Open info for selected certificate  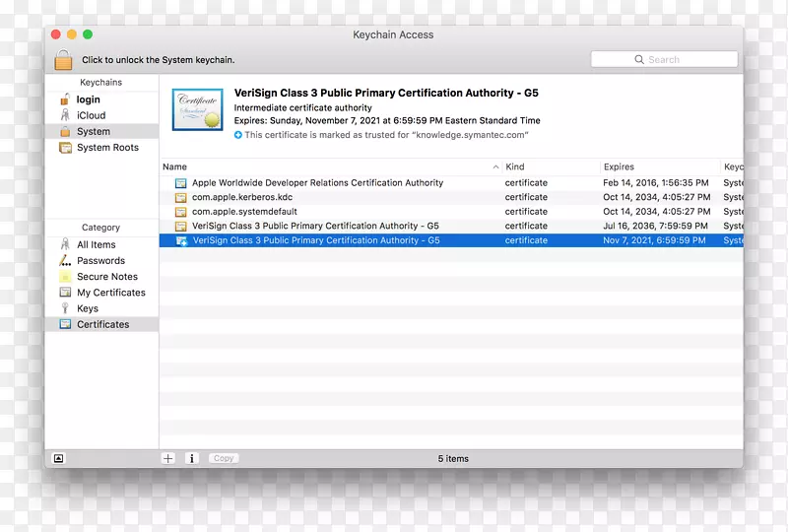192,458
